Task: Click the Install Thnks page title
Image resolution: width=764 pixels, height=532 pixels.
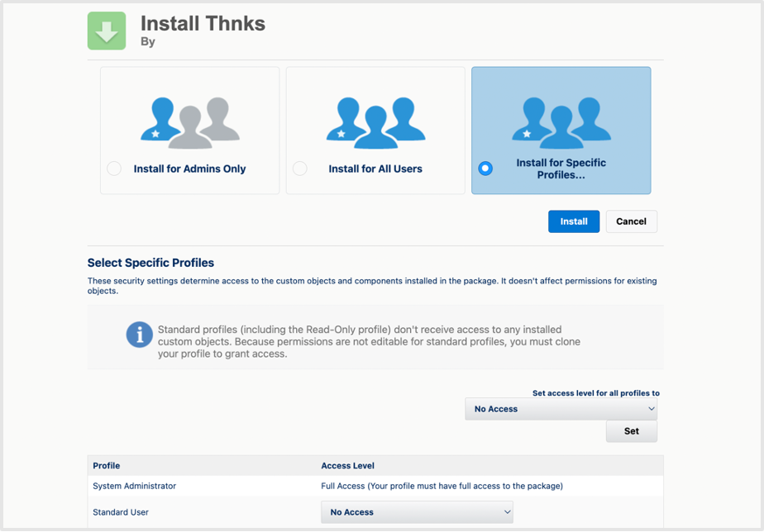Action: 203,23
